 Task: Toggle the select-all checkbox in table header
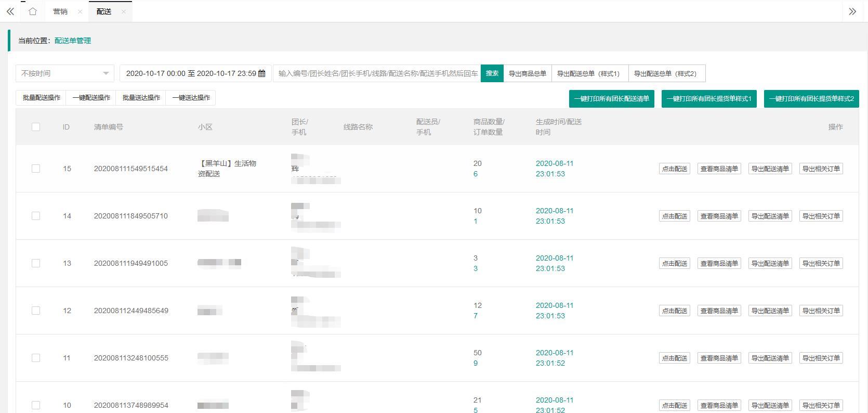tap(36, 127)
